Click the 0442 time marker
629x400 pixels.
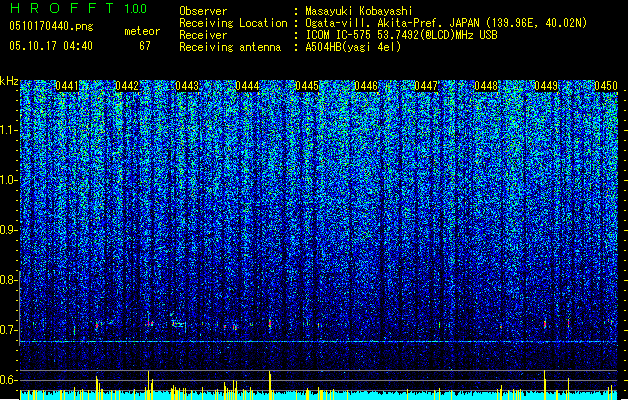coord(127,86)
